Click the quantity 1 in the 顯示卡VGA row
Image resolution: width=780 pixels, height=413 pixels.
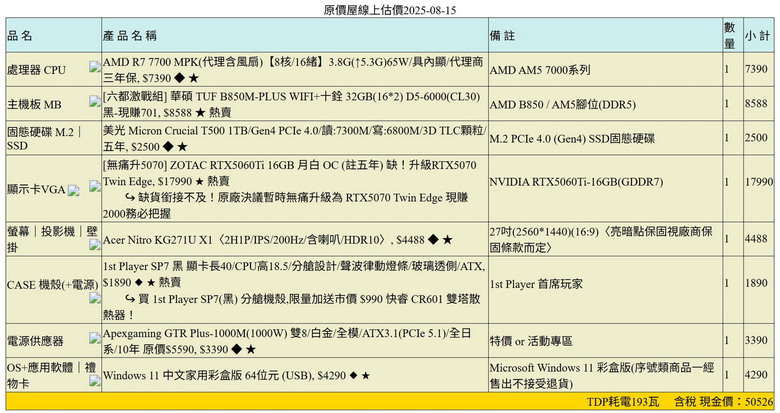pyautogui.click(x=726, y=182)
